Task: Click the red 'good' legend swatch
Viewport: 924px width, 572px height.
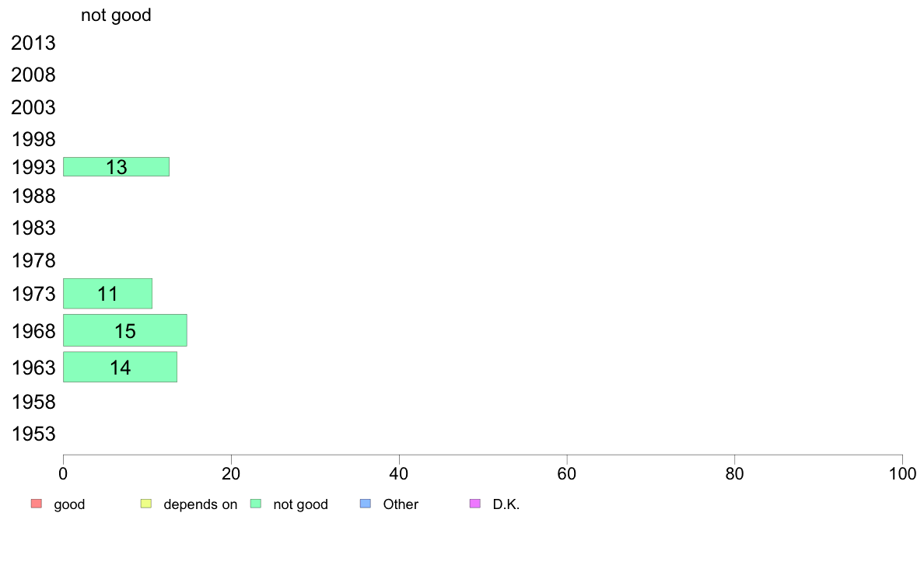Action: coord(37,504)
